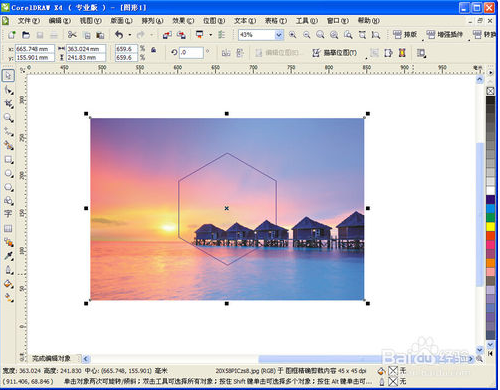Select the Zoom tool in the toolbox

click(8, 118)
